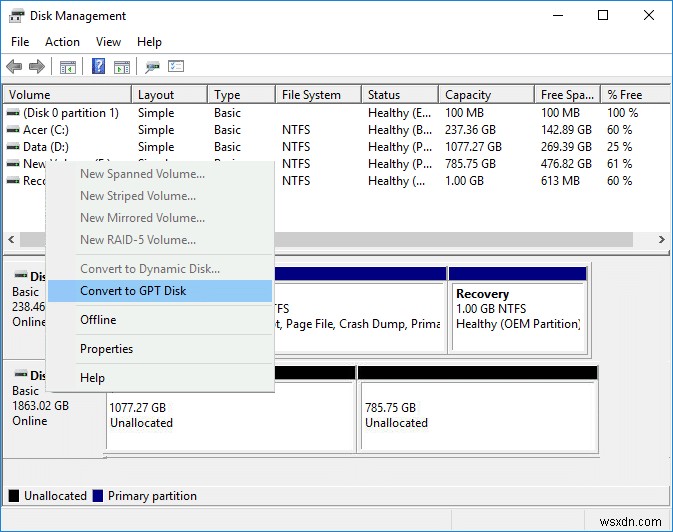Select the 1863.02 GB Basic disk label
The height and width of the screenshot is (532, 673).
40,406
